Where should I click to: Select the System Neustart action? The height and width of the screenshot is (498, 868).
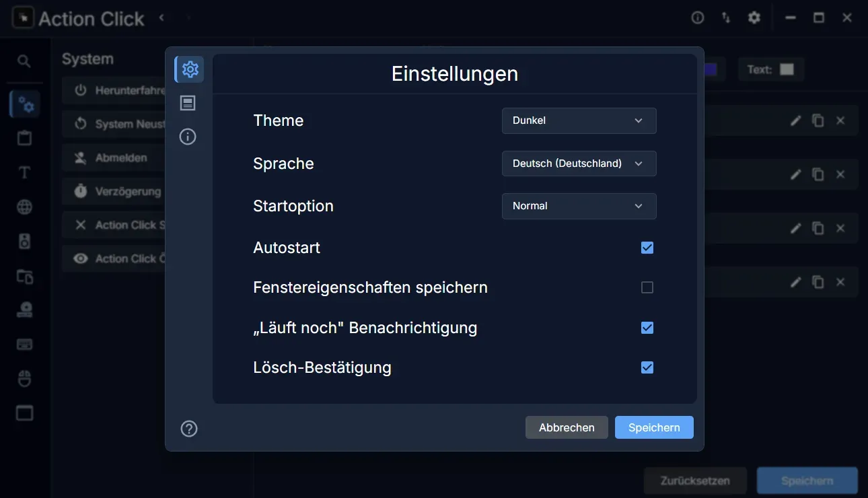pos(114,124)
